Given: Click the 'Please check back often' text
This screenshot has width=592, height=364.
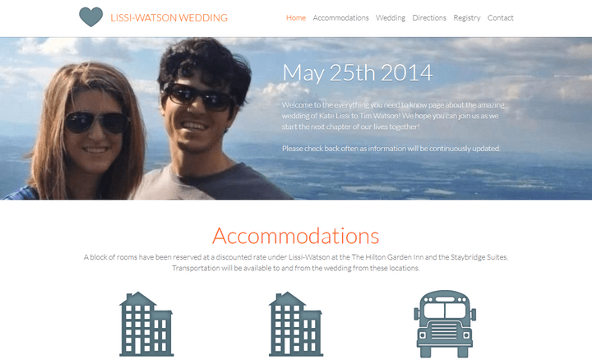Looking at the screenshot, I should 391,149.
